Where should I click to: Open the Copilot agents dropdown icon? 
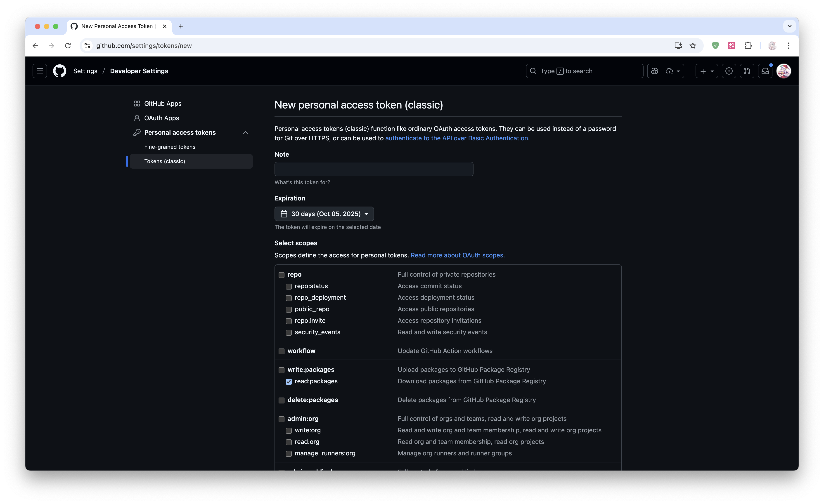click(673, 71)
